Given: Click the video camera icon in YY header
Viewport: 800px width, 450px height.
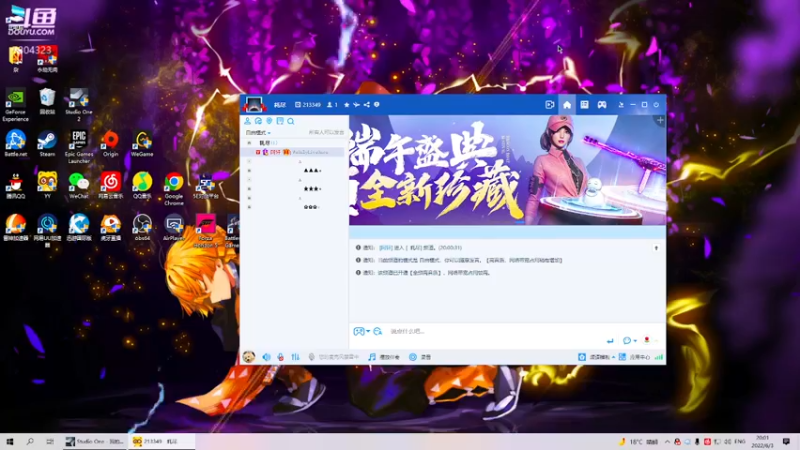Looking at the screenshot, I should [549, 105].
